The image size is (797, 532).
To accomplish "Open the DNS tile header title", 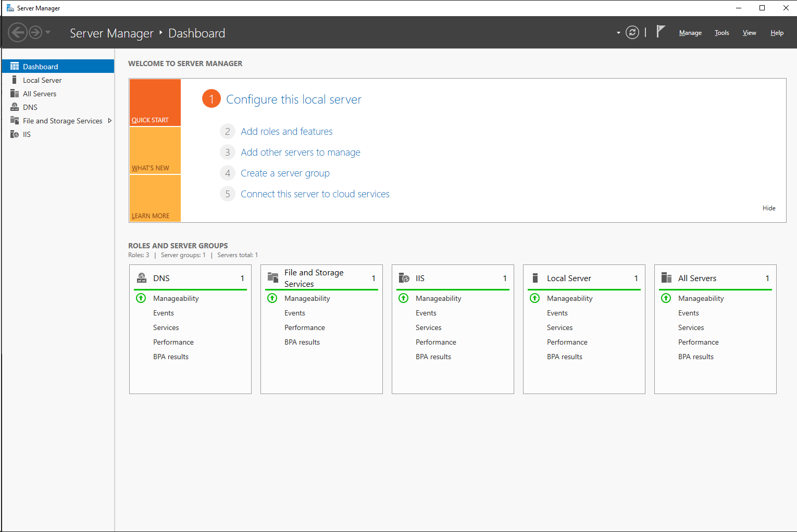I will 161,278.
